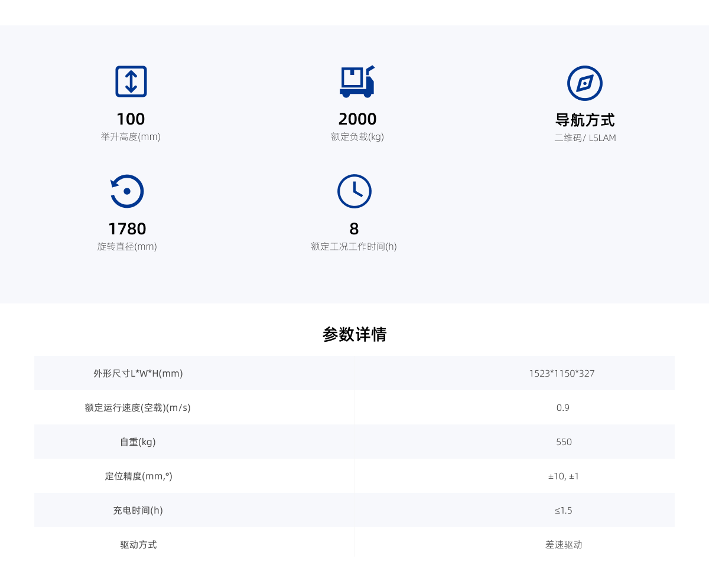Select the working time value 8
The width and height of the screenshot is (709, 588).
pyautogui.click(x=354, y=229)
